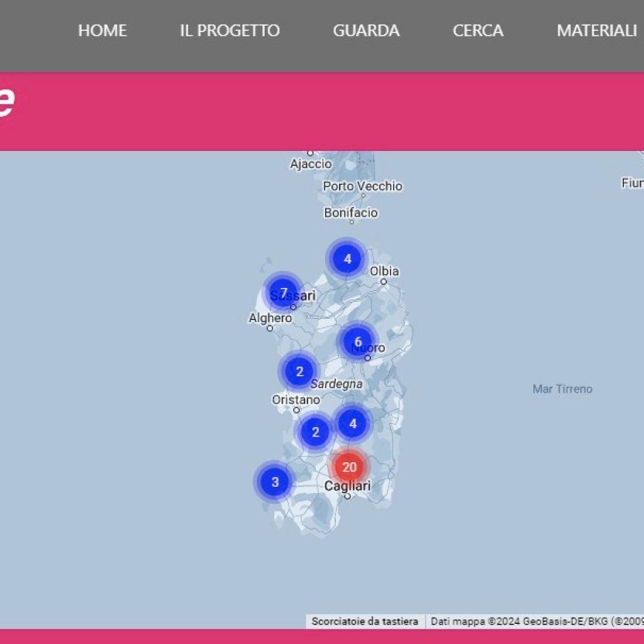The width and height of the screenshot is (644, 644).
Task: Click the cluster marker 6 on Nuoro
Action: click(358, 341)
